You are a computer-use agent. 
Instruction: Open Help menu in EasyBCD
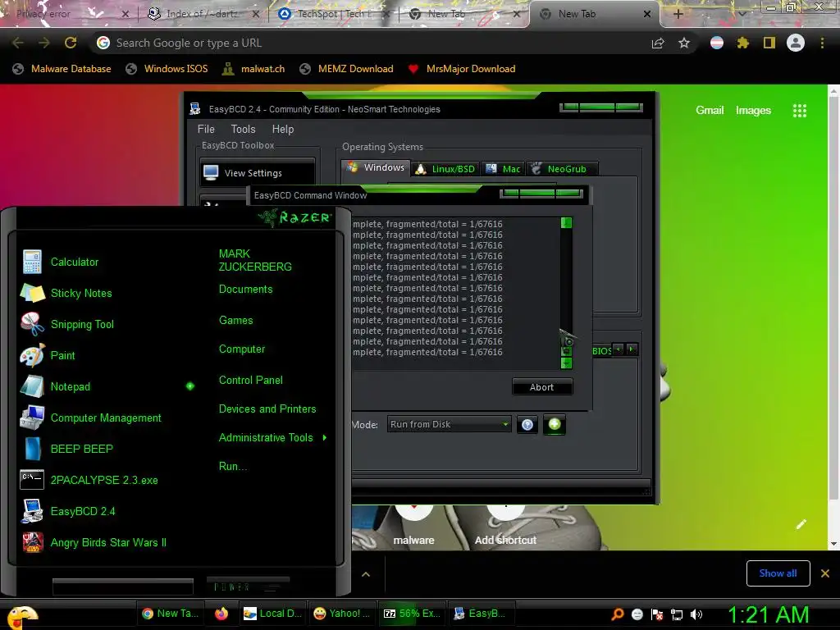pos(283,129)
